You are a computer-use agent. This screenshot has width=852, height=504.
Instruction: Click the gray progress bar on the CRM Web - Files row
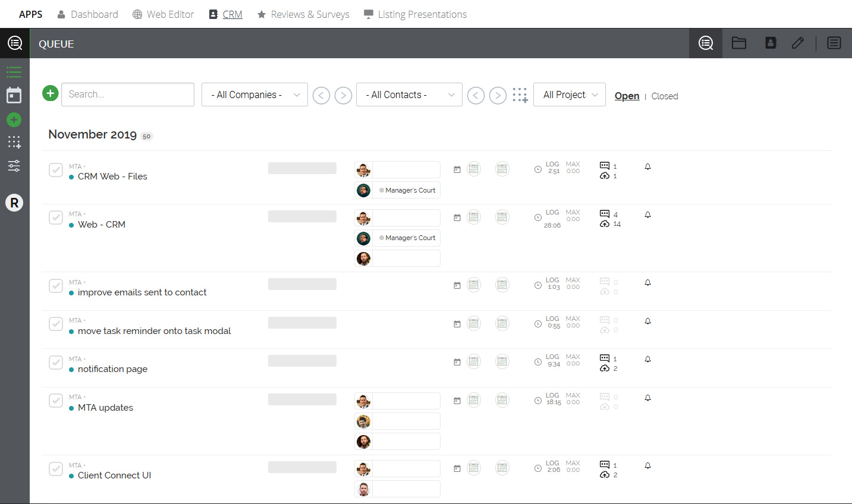pos(302,168)
